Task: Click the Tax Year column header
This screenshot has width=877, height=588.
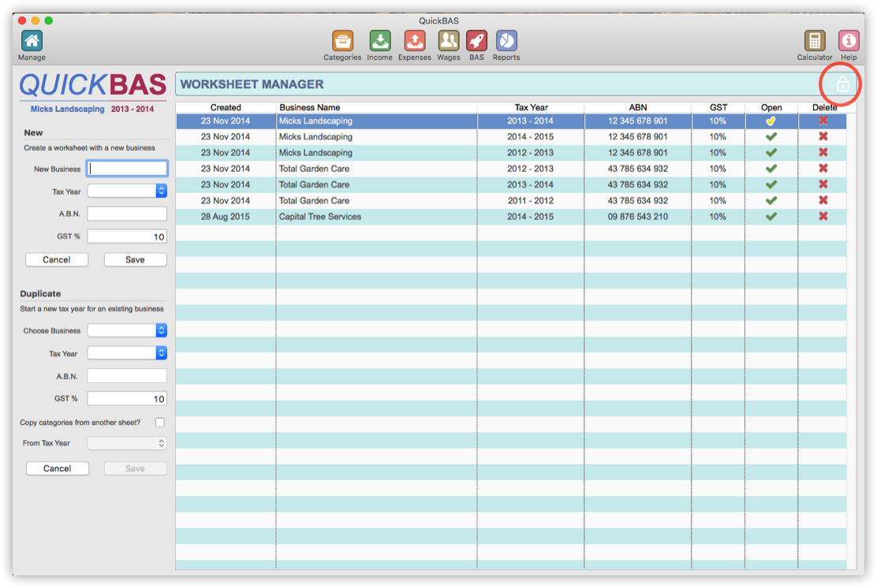Action: 531,107
